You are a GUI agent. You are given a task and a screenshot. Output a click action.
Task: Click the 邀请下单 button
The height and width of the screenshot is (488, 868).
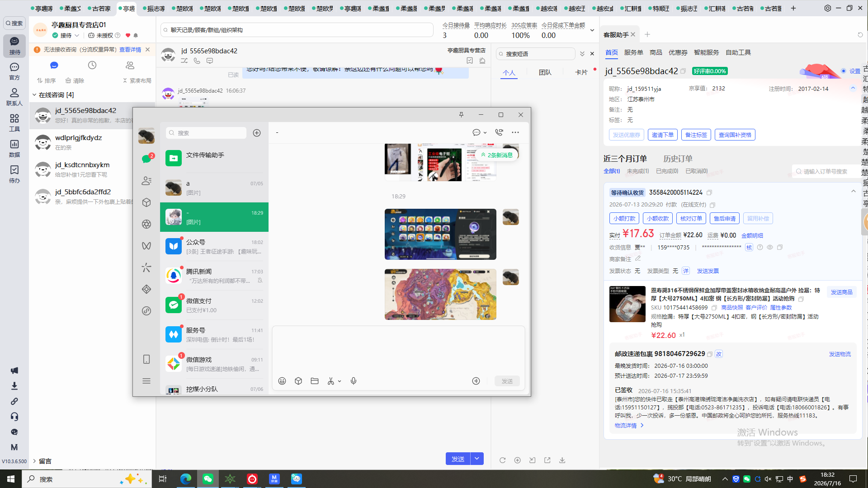(x=662, y=135)
